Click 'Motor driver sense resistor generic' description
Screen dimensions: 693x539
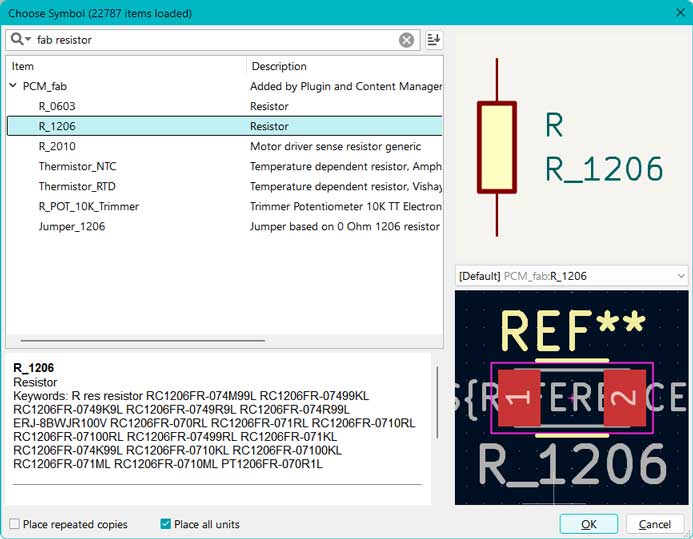[x=335, y=146]
